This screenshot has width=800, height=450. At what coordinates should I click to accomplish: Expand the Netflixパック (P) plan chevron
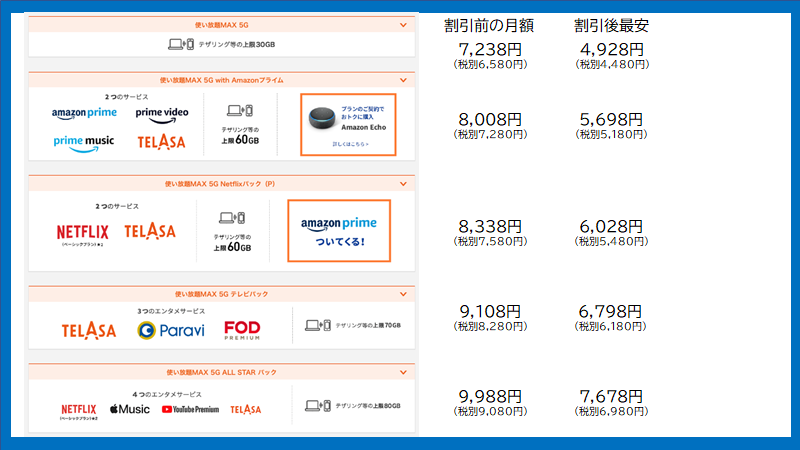click(x=403, y=184)
